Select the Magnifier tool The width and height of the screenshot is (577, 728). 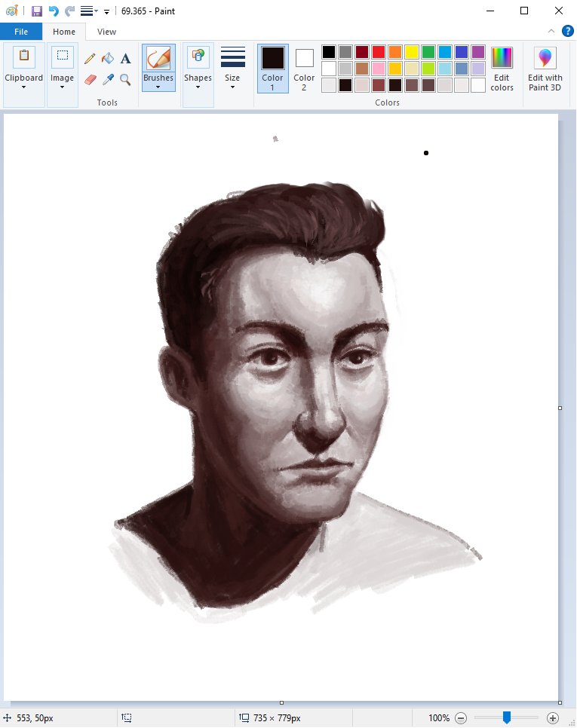point(125,79)
